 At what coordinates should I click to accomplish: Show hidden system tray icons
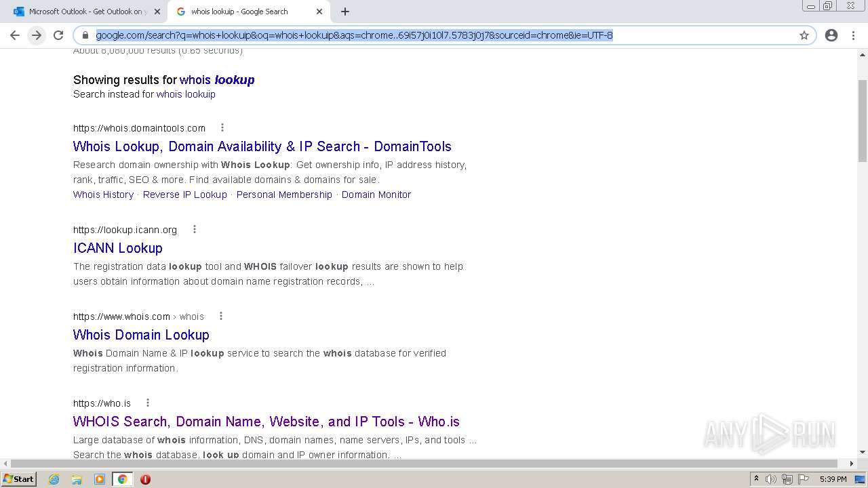[757, 479]
